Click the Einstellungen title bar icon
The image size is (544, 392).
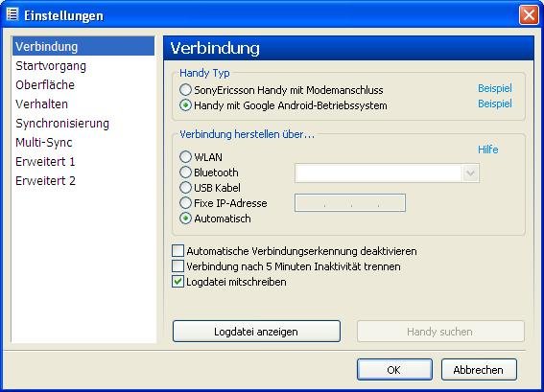click(x=12, y=15)
